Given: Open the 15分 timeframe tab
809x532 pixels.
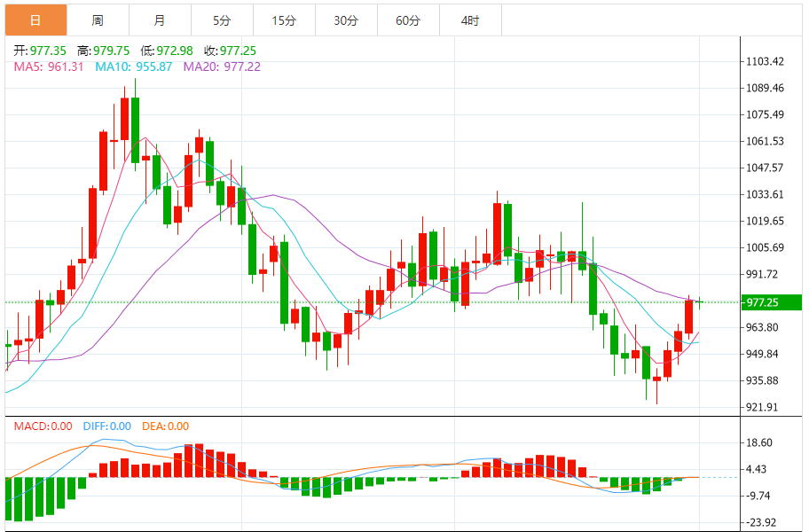Looking at the screenshot, I should 284,20.
